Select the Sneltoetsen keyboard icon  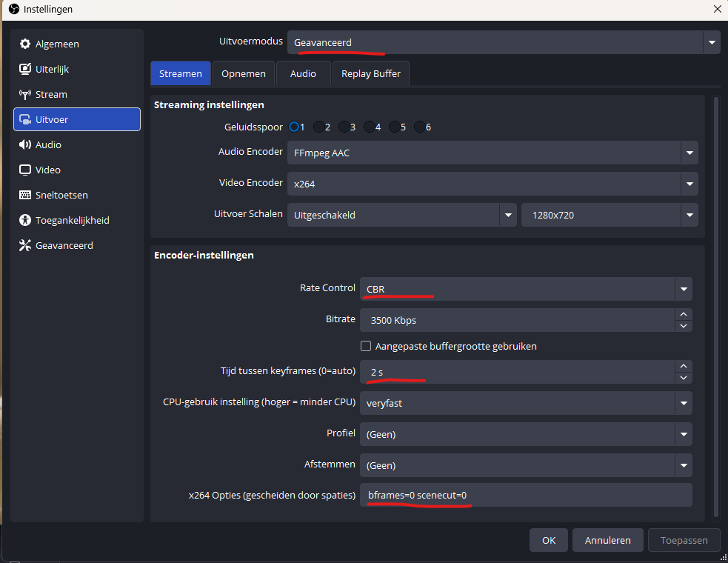tap(25, 196)
